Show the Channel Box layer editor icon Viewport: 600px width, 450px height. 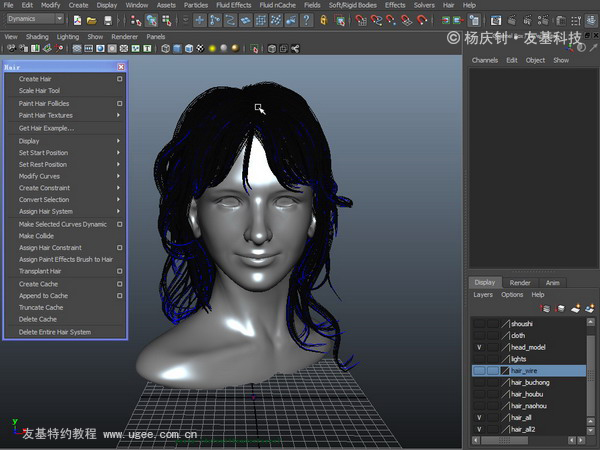click(x=592, y=20)
